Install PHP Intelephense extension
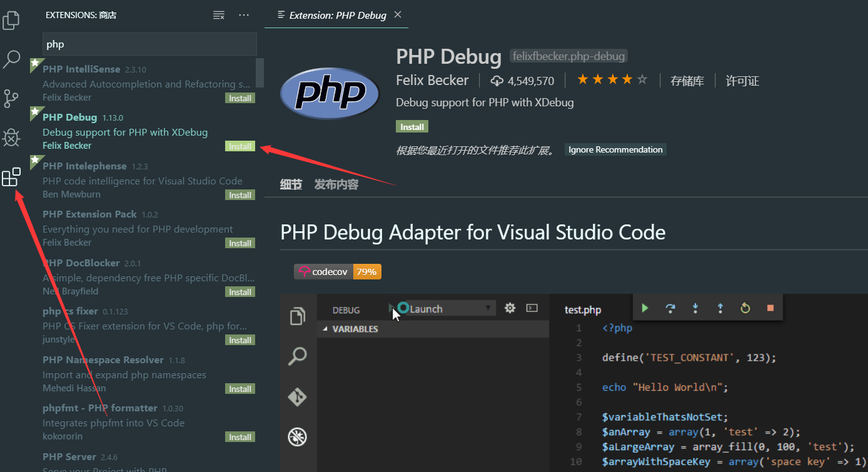The height and width of the screenshot is (472, 868). tap(240, 195)
